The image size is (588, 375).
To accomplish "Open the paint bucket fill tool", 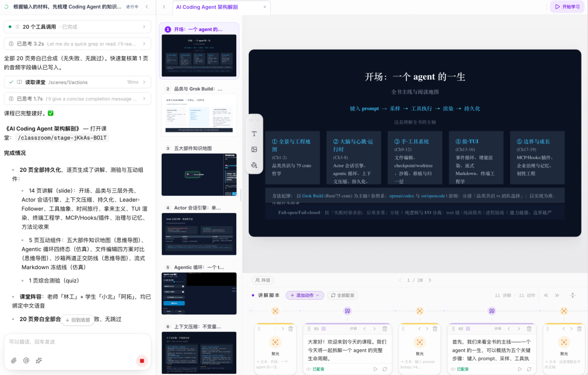I will tap(254, 165).
